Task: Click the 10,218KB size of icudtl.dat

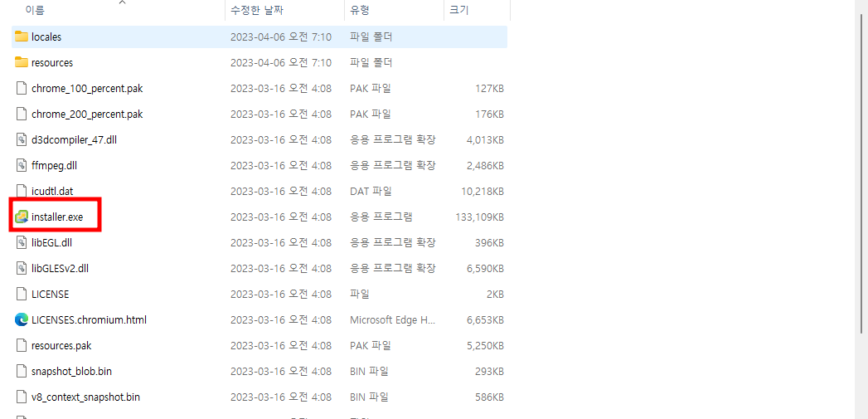Action: pos(482,191)
